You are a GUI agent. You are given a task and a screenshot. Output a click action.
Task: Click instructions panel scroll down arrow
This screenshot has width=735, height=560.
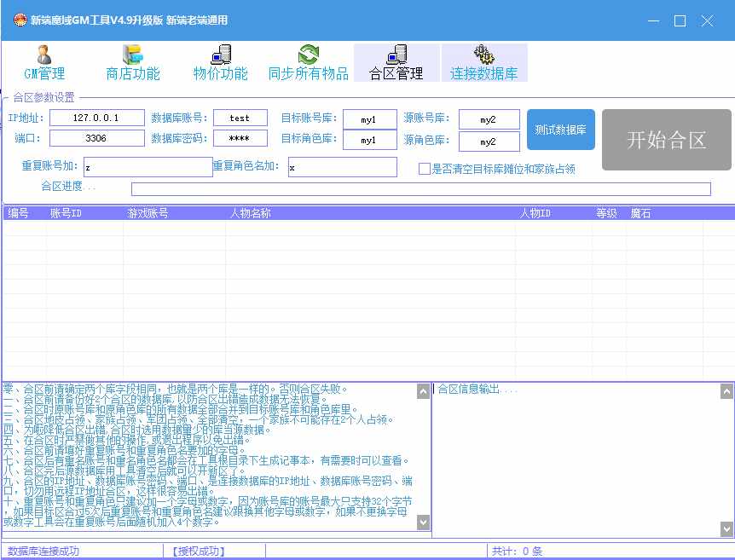point(423,522)
